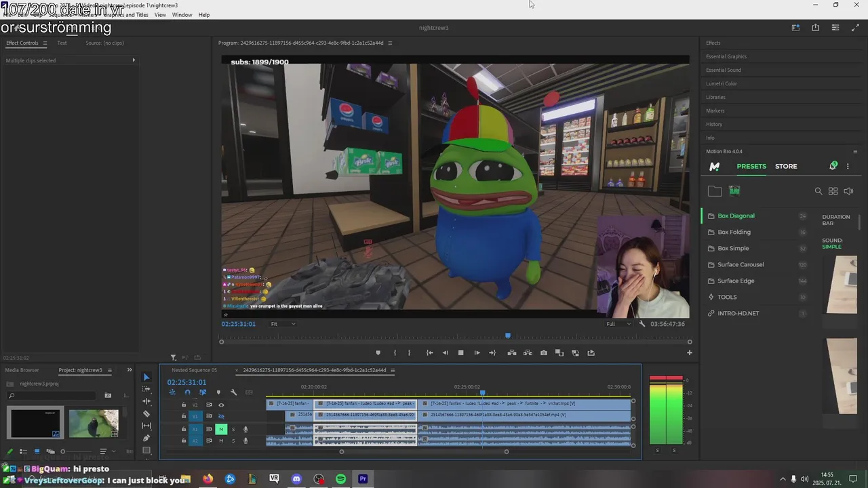Select the Pen tool
Screen dimensions: 868x488
click(x=146, y=438)
